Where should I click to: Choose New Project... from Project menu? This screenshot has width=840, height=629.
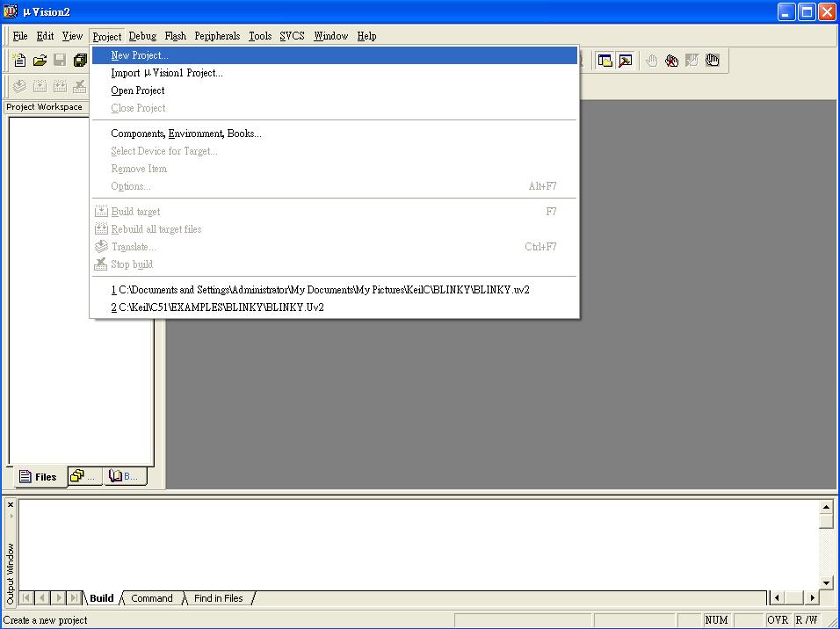(140, 55)
